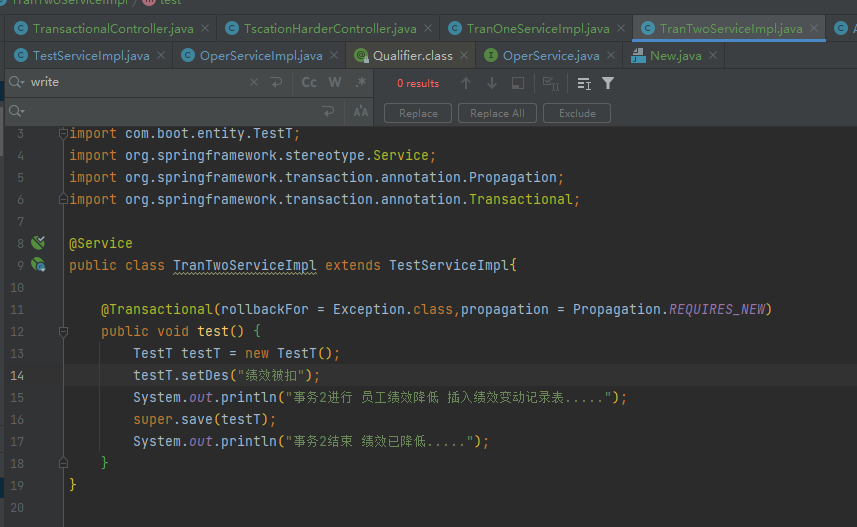Click TestServiceImpl parent class name in code
This screenshot has height=527, width=857.
click(x=449, y=265)
